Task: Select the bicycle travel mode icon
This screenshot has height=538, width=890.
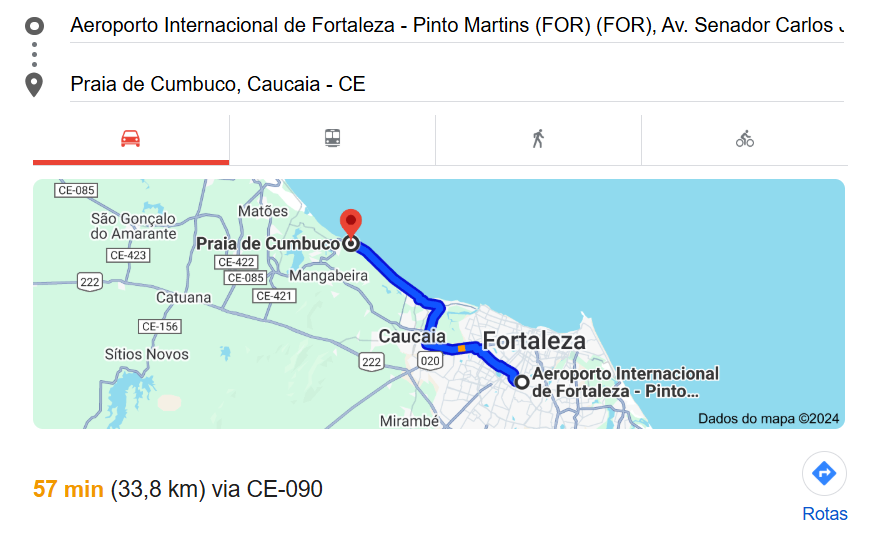Action: tap(745, 138)
